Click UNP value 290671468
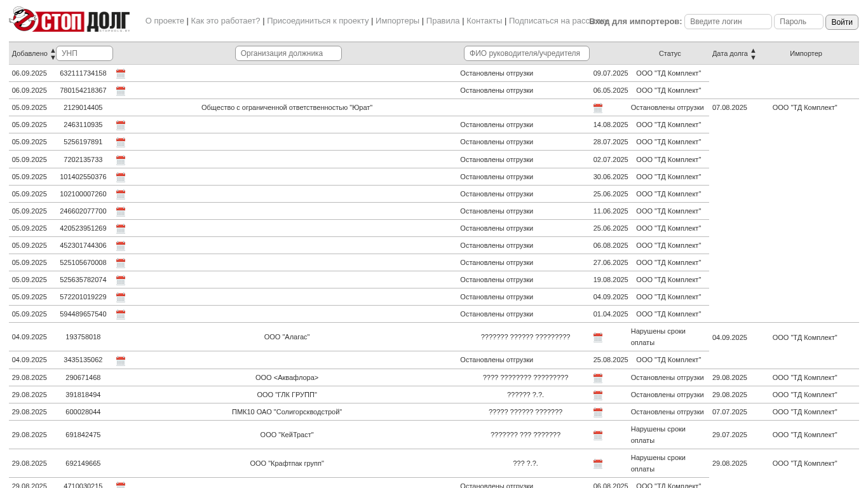This screenshot has width=868, height=488. click(x=83, y=377)
